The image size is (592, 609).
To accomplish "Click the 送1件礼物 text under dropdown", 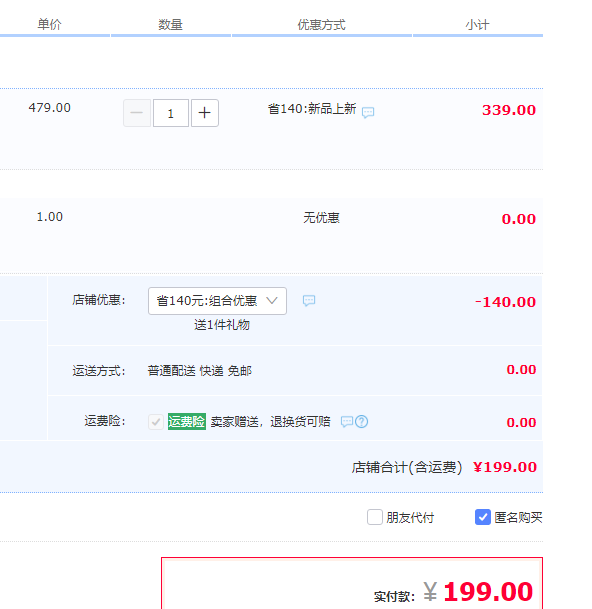I will click(x=222, y=325).
